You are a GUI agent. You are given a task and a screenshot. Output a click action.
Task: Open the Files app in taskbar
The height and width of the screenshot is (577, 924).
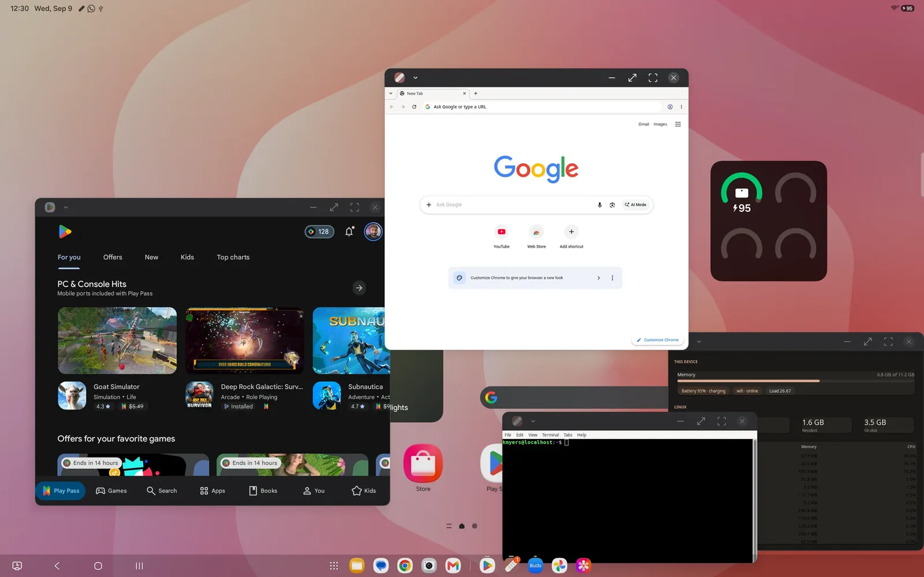tap(357, 565)
